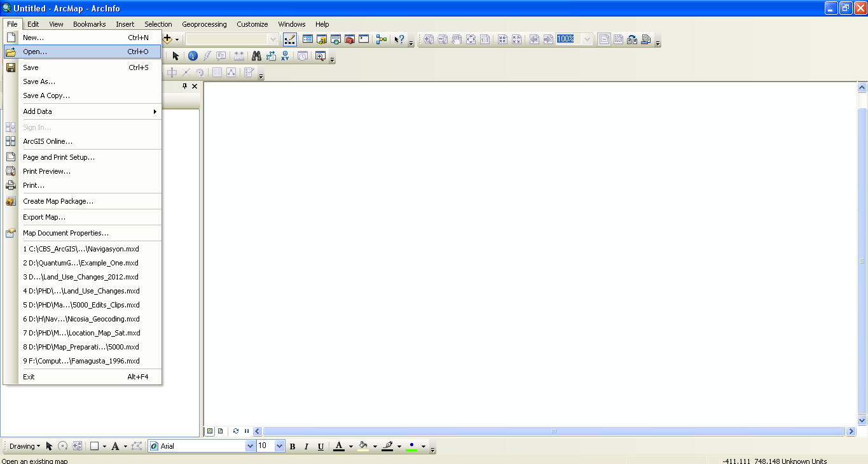The height and width of the screenshot is (464, 868).
Task: Show the Table Of Contents window icon
Action: pos(308,39)
